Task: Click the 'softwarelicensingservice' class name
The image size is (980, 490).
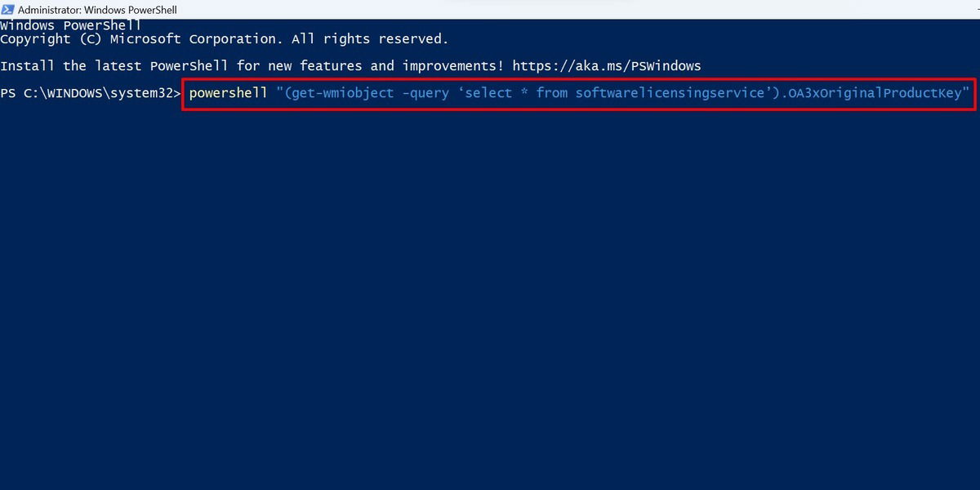Action: [670, 93]
